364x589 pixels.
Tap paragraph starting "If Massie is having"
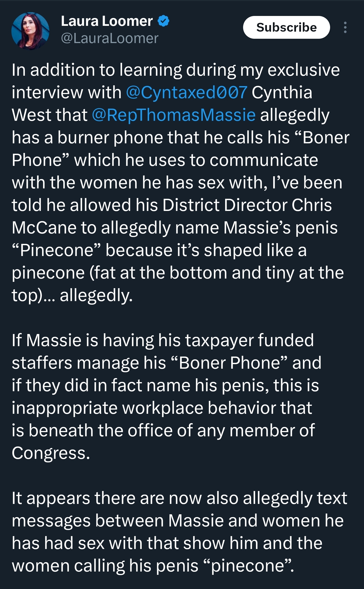tap(166, 396)
